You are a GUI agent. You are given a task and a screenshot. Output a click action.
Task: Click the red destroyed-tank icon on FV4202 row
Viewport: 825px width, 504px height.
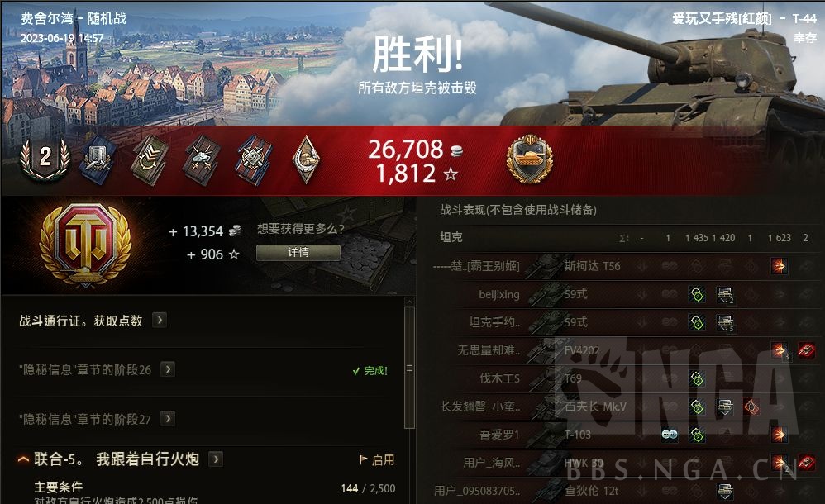(x=805, y=349)
